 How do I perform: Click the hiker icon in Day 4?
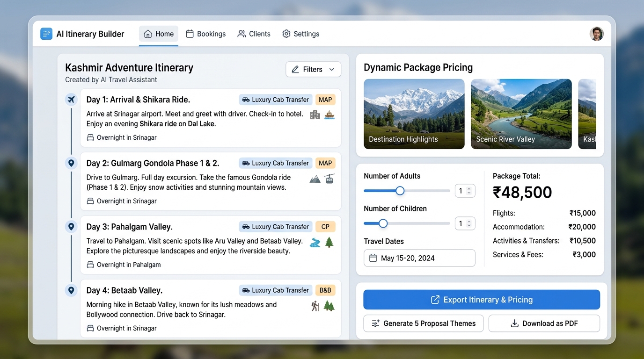coord(315,306)
